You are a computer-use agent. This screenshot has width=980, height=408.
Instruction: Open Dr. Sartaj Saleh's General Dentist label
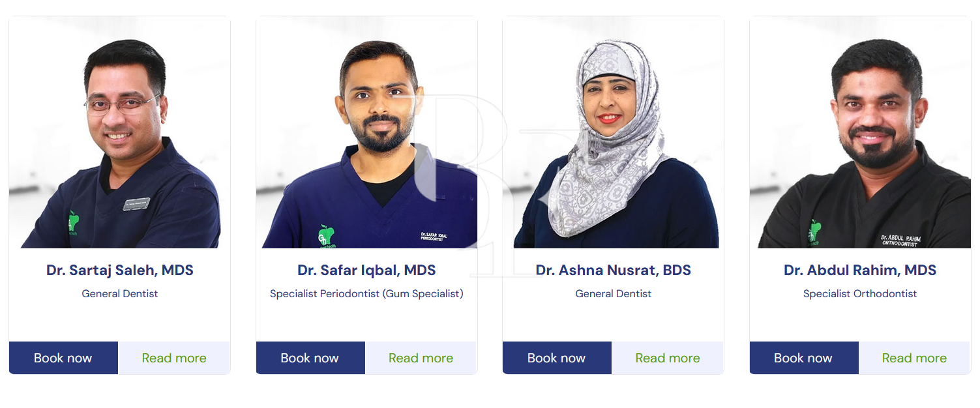(x=119, y=294)
